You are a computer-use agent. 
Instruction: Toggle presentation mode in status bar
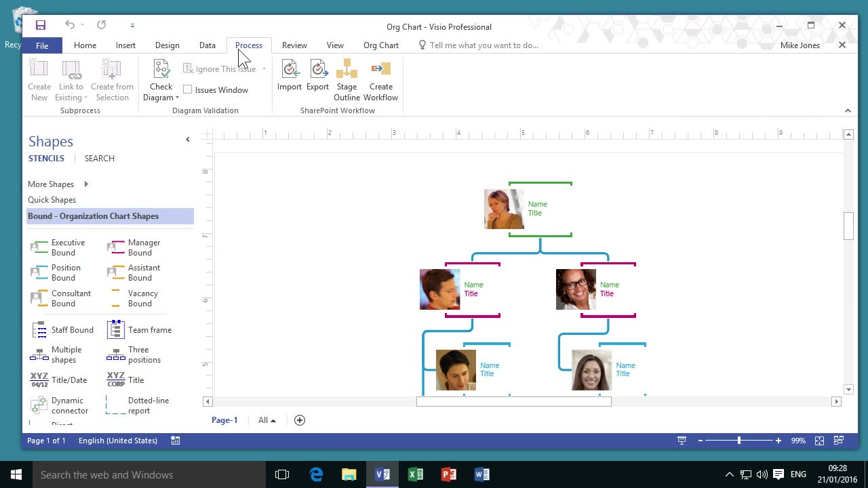(682, 441)
